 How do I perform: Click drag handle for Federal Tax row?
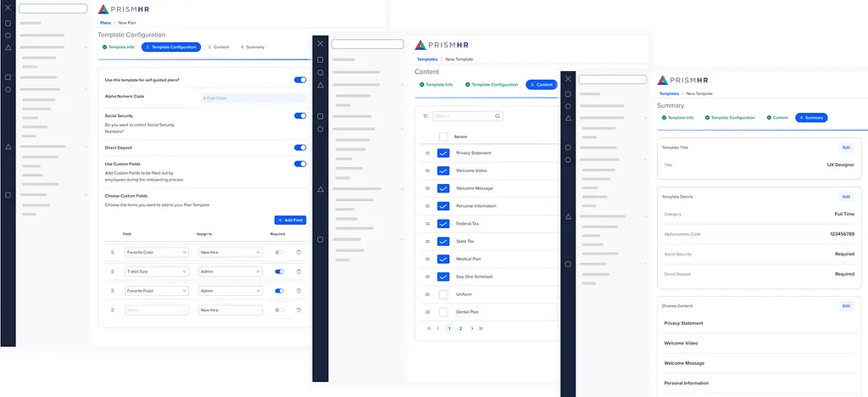[427, 224]
